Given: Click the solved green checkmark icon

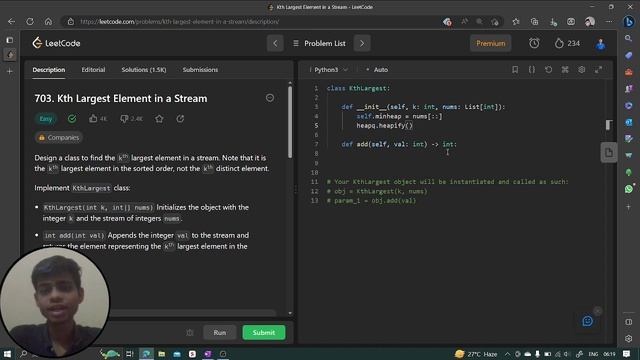Looking at the screenshot, I should (x=72, y=119).
